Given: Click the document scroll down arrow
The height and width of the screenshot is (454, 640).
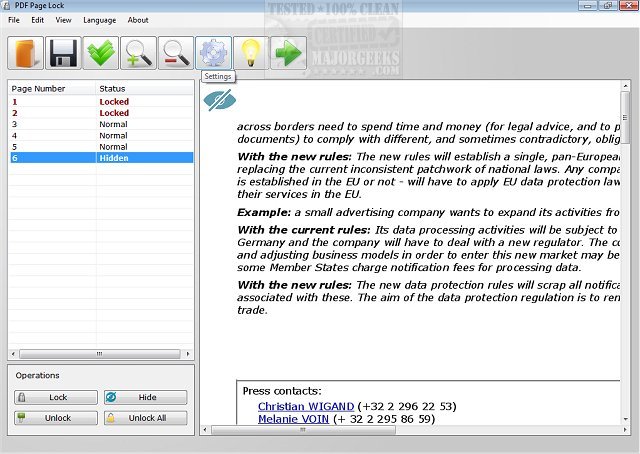Looking at the screenshot, I should tap(625, 419).
